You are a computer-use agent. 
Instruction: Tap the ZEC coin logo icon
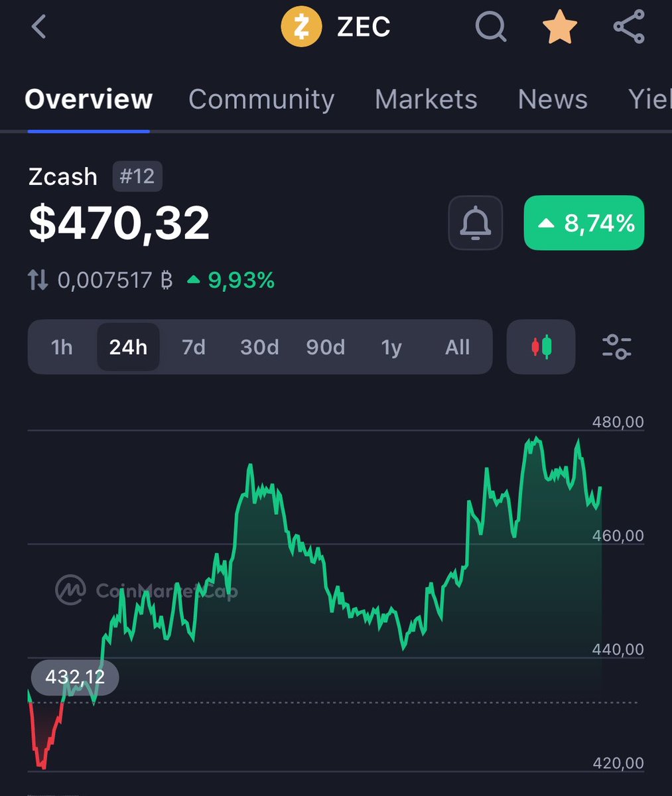(301, 27)
